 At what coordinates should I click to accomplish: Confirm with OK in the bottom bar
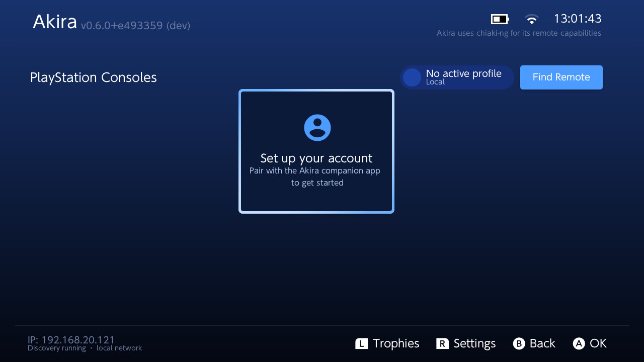point(590,343)
